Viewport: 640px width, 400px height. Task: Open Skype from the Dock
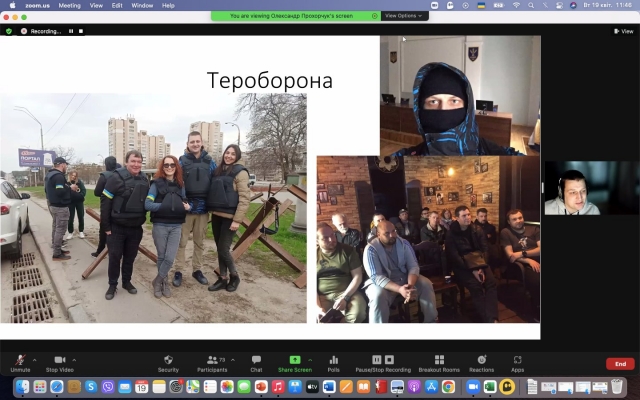coord(91,386)
